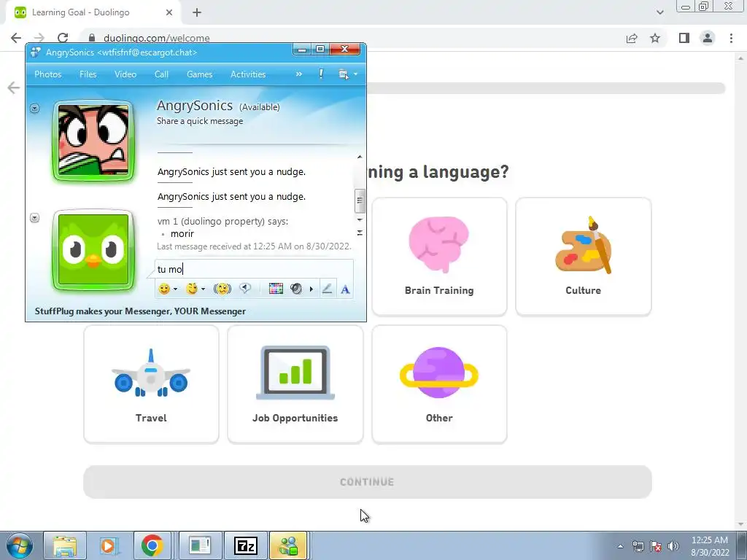Click the Messenger chat scroll down arrow

coord(360,220)
